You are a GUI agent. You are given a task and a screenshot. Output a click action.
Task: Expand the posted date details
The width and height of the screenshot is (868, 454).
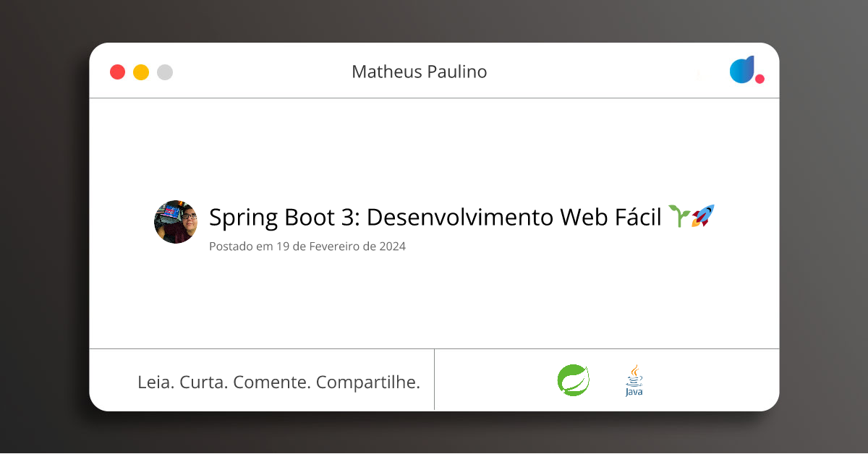coord(307,246)
